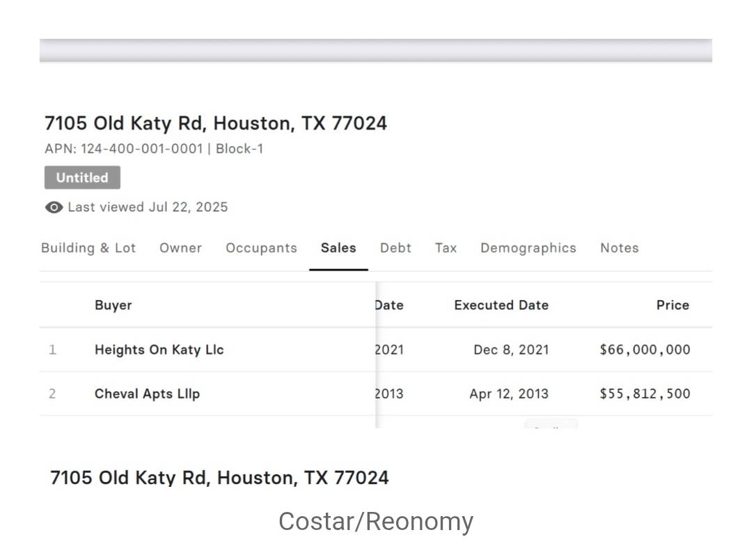Click the Apr 12, 2013 executed date
The width and height of the screenshot is (731, 560).
point(509,394)
